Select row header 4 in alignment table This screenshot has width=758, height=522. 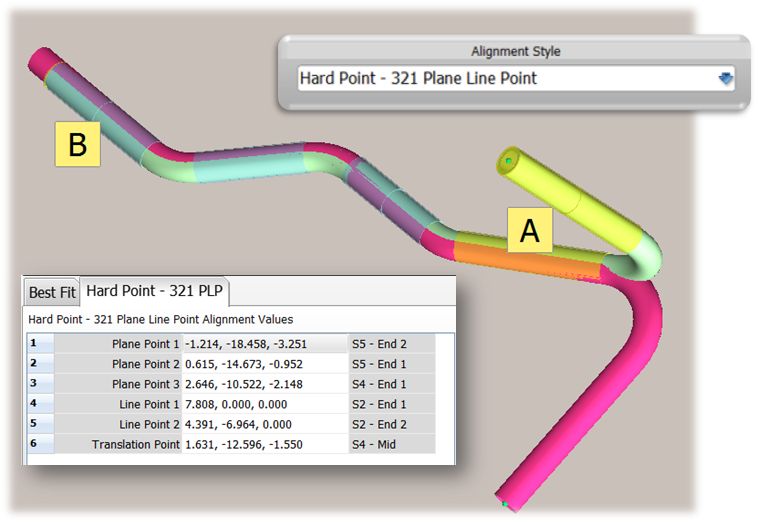pos(38,404)
